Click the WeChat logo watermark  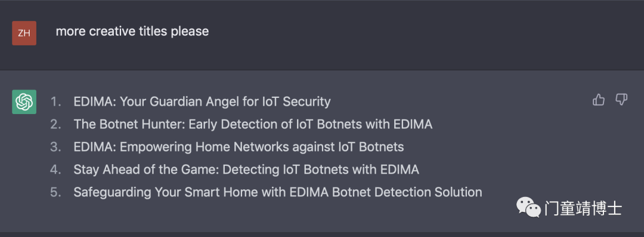(x=528, y=207)
